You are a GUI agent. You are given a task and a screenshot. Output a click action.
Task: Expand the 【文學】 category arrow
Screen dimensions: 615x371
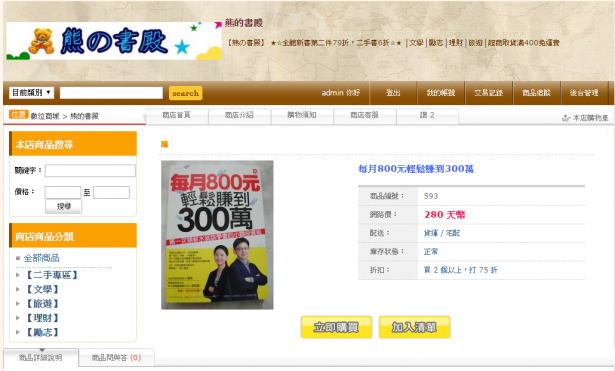[18, 289]
